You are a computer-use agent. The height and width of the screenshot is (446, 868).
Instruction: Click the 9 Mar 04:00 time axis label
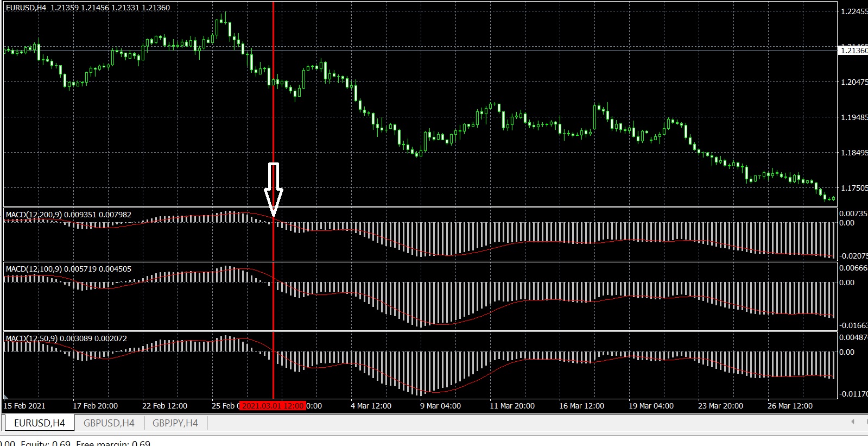(x=440, y=406)
